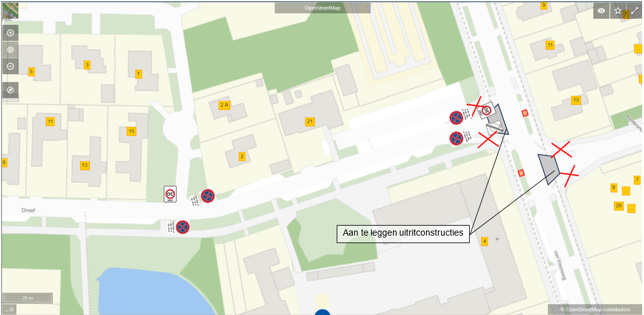Image resolution: width=644 pixels, height=315 pixels.
Task: Expand the info panel at bottom-left
Action: 9,309
